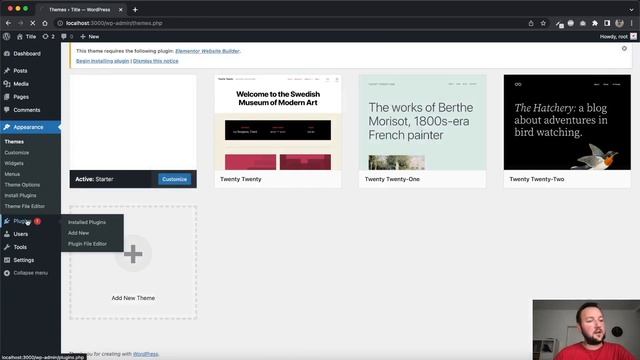
Task: Open the updates indicator showing 2
Action: 48,36
